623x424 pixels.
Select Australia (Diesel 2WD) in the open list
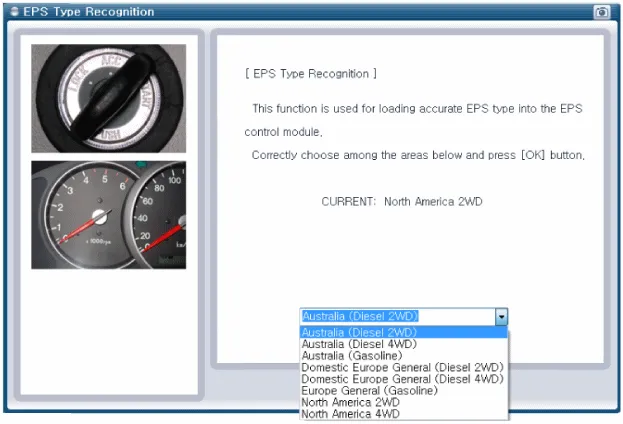[359, 332]
